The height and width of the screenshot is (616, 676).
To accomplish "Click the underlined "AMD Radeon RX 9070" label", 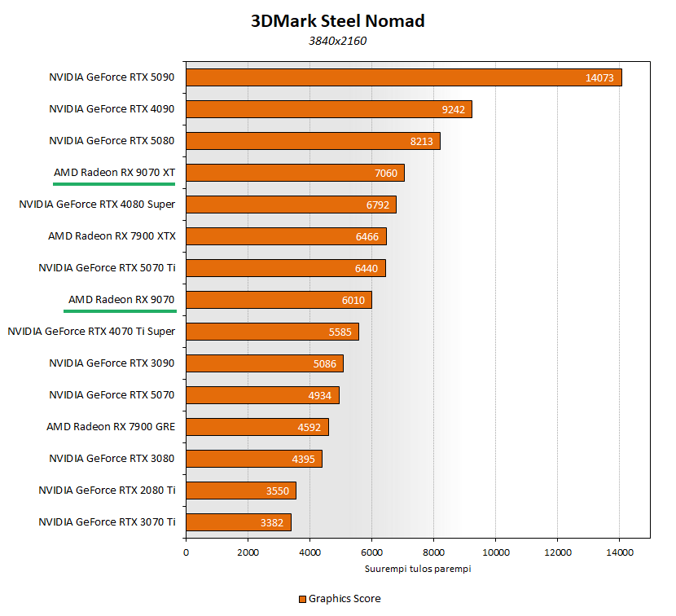I will point(121,300).
